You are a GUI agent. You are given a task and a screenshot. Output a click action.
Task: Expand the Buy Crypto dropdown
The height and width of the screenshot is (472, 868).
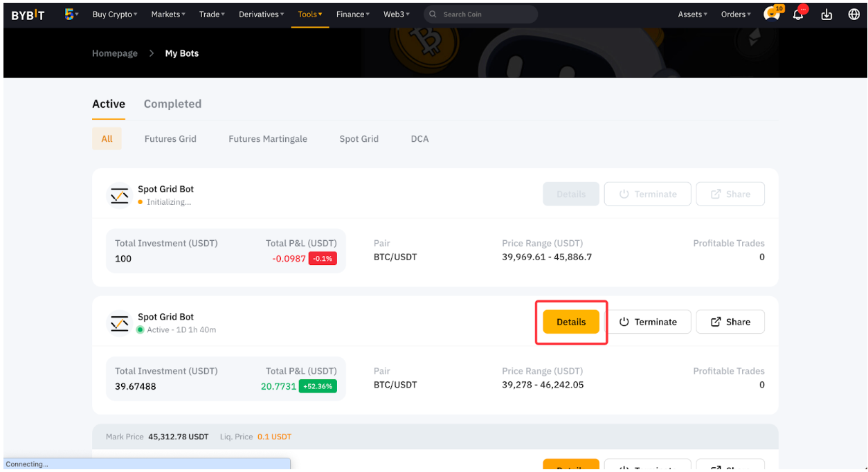[x=115, y=15]
